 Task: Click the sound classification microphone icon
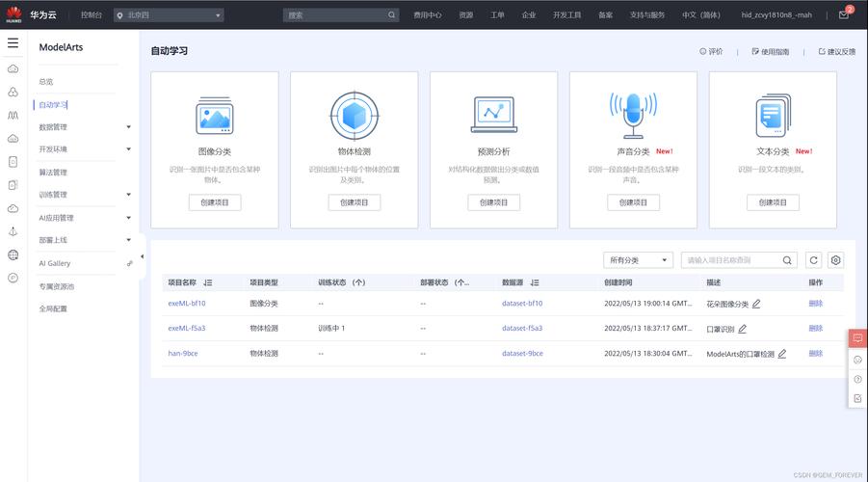(x=633, y=115)
